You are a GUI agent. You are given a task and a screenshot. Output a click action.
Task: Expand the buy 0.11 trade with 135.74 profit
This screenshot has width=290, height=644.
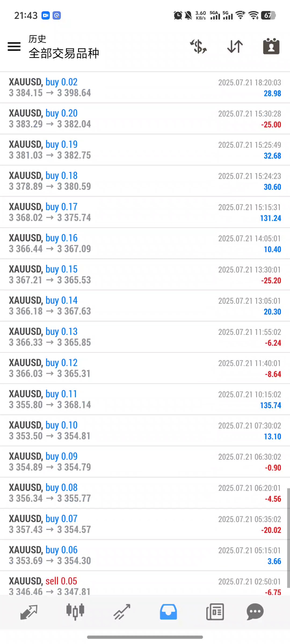[x=145, y=399]
